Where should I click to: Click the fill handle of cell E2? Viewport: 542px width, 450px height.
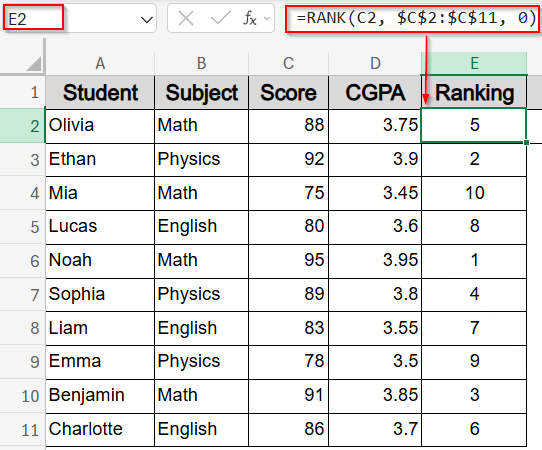526,142
